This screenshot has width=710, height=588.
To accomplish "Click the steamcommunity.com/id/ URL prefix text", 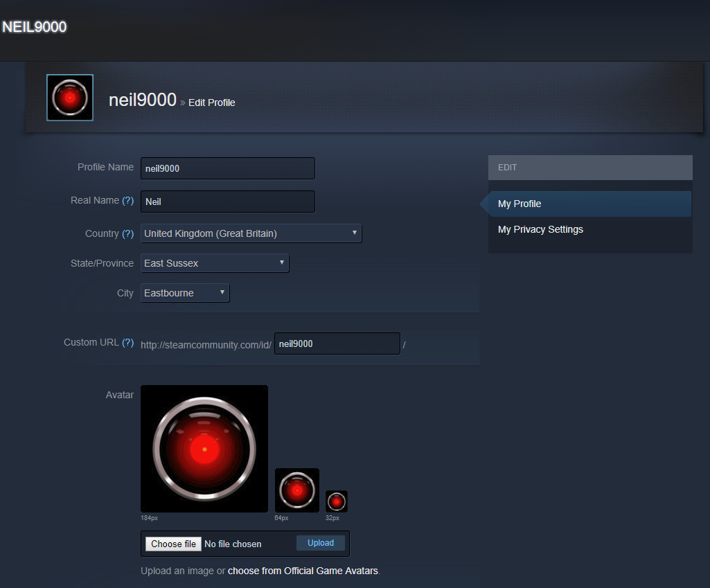I will tap(206, 345).
